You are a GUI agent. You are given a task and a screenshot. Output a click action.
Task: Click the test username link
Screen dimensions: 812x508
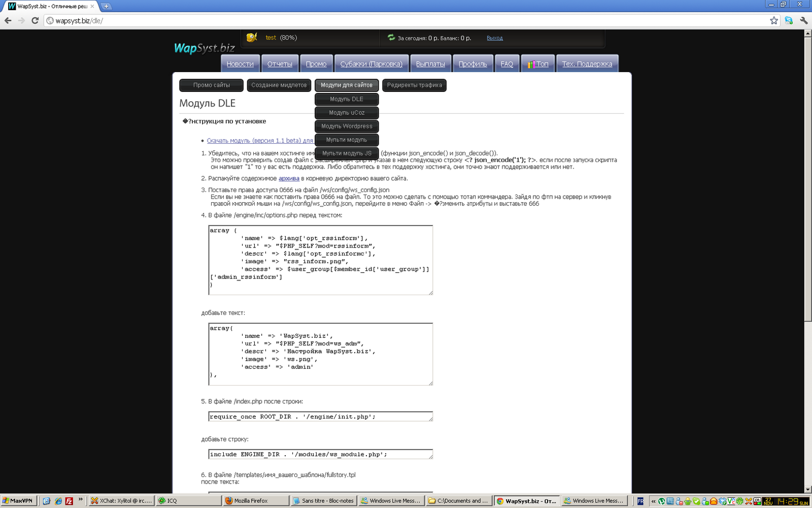(270, 38)
